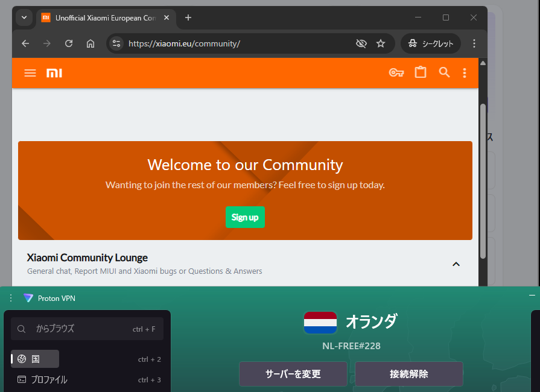540x392 pixels.
Task: Open Proton VPN three-dot menu
Action: click(x=11, y=298)
